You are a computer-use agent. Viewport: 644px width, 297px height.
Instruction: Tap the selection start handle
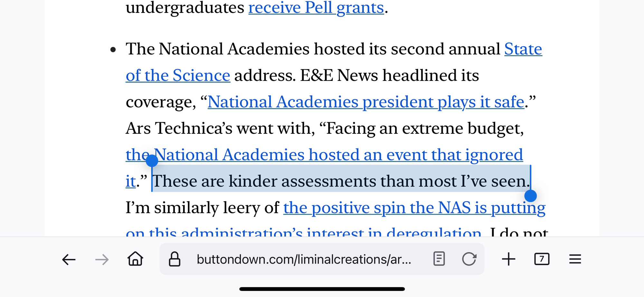click(152, 160)
